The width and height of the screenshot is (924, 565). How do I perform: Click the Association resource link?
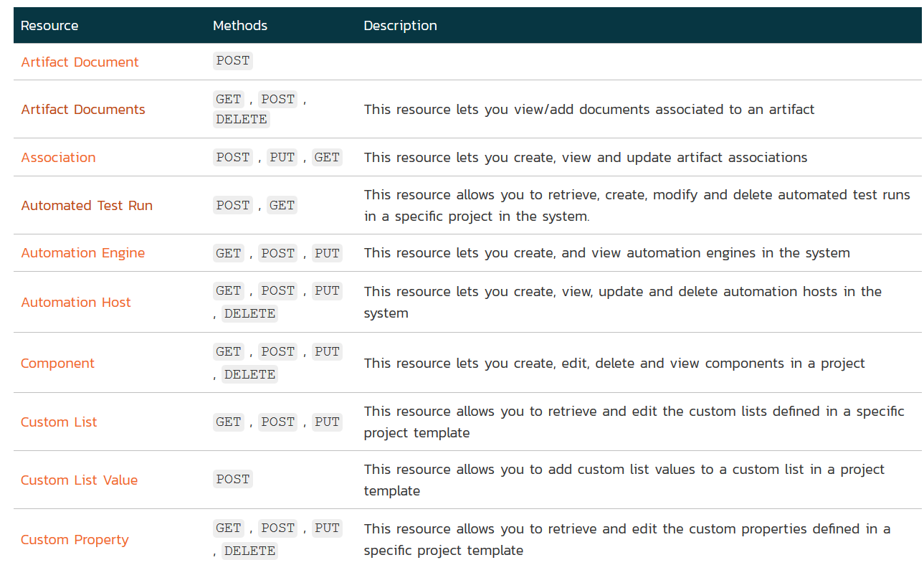pyautogui.click(x=58, y=158)
